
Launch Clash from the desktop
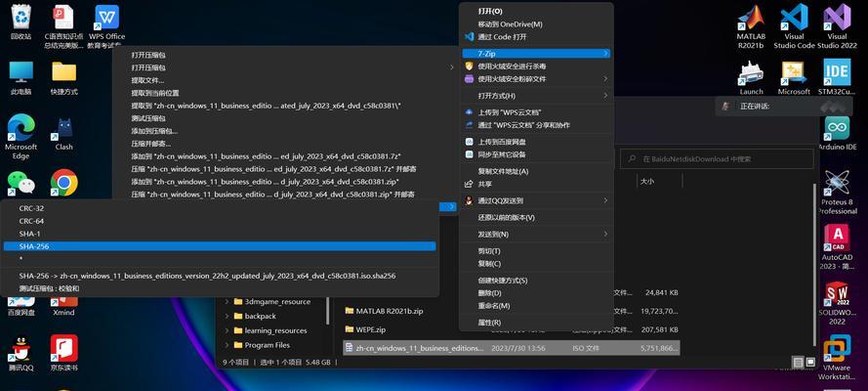click(x=63, y=133)
